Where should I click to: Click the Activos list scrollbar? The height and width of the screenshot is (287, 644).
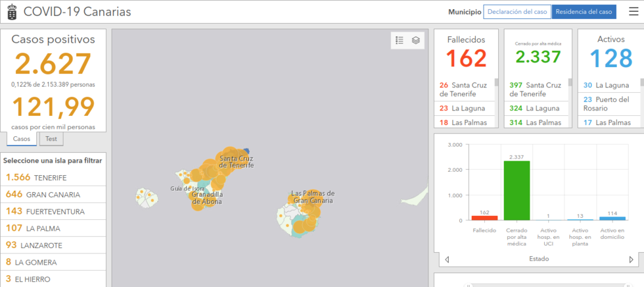[641, 84]
